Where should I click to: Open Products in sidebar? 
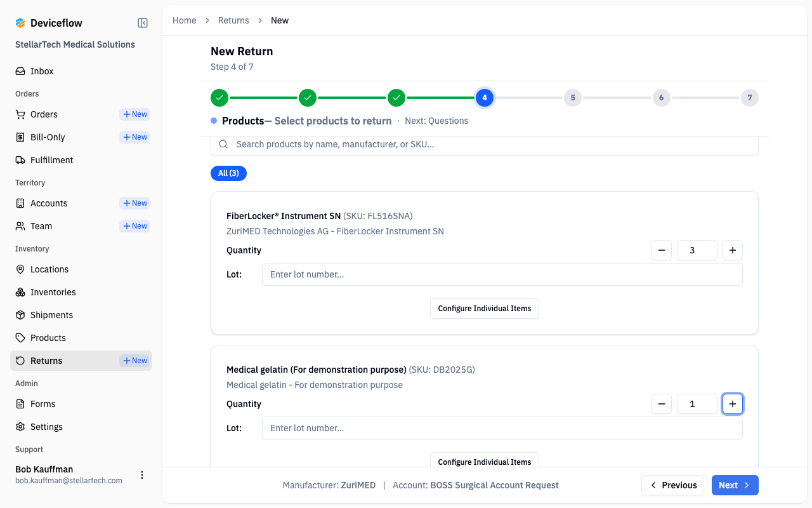click(x=81, y=338)
